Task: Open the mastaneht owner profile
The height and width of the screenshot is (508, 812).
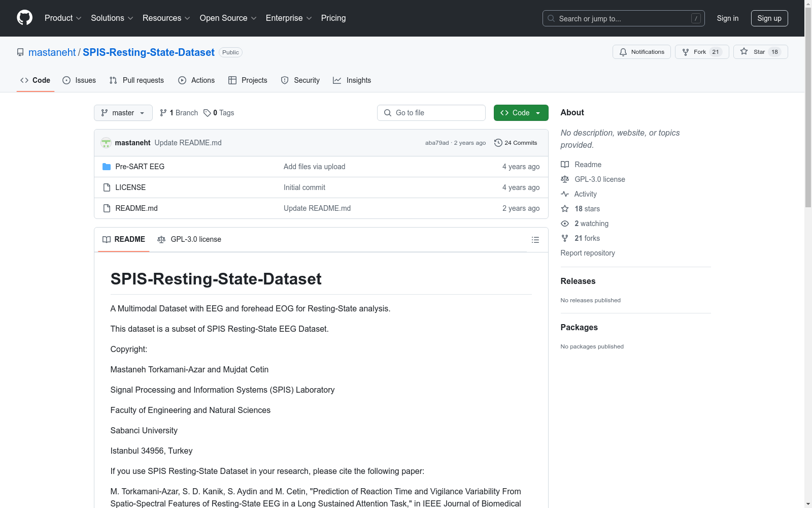Action: tap(52, 52)
